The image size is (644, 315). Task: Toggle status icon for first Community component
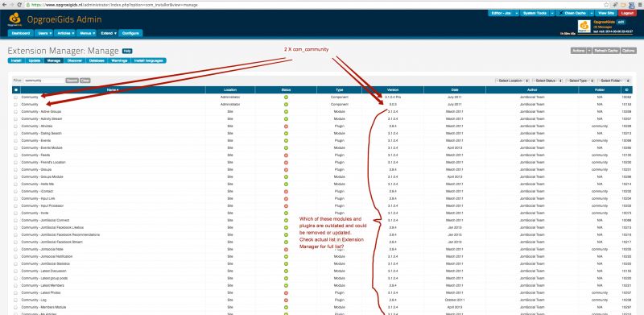(x=286, y=97)
